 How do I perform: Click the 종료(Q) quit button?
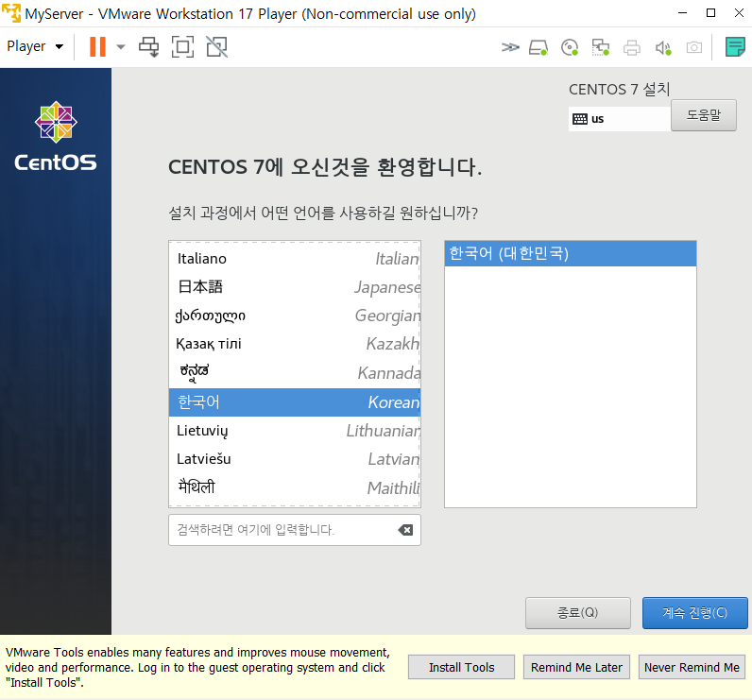point(578,613)
